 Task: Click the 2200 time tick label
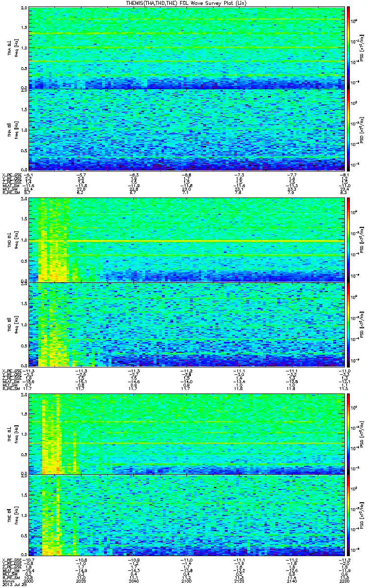344,581
